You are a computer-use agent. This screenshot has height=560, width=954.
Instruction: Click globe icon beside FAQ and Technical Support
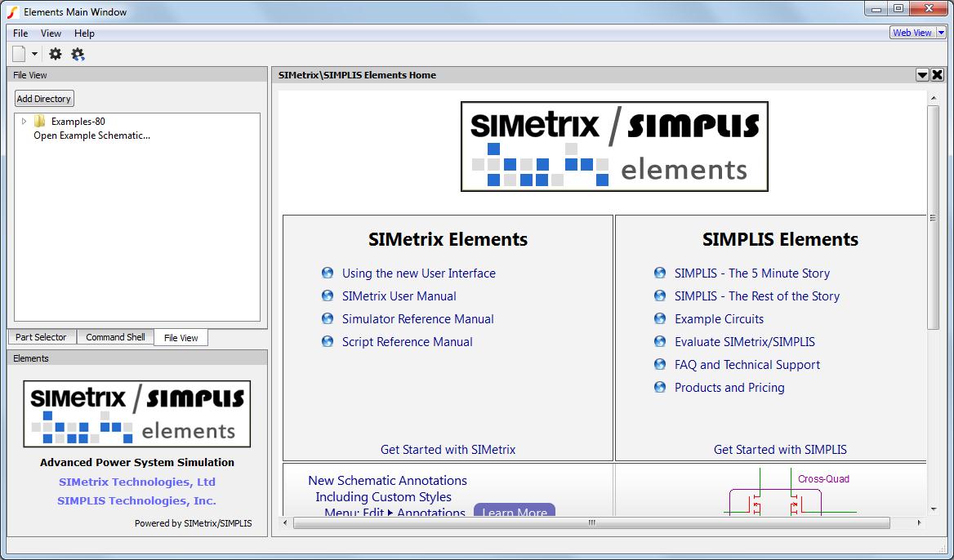coord(659,365)
